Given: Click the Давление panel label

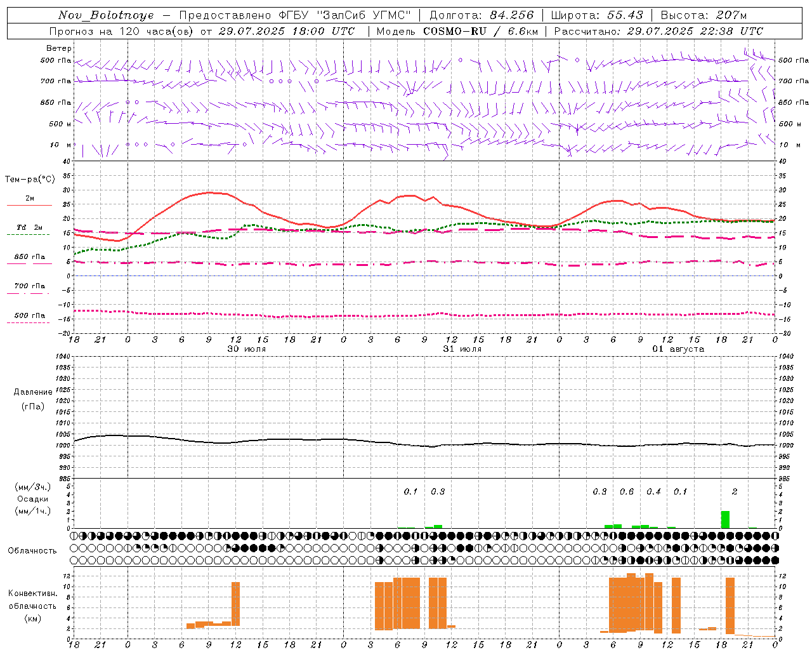Looking at the screenshot, I should click(33, 392).
